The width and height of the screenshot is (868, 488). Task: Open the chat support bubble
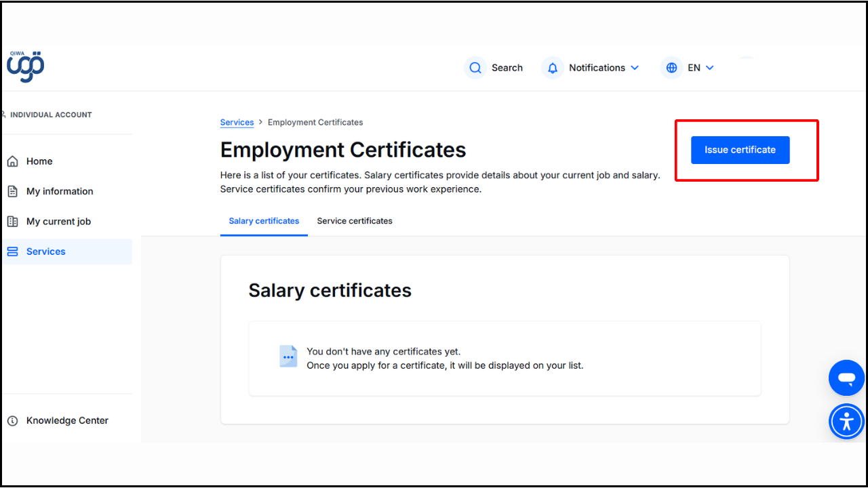(x=846, y=378)
